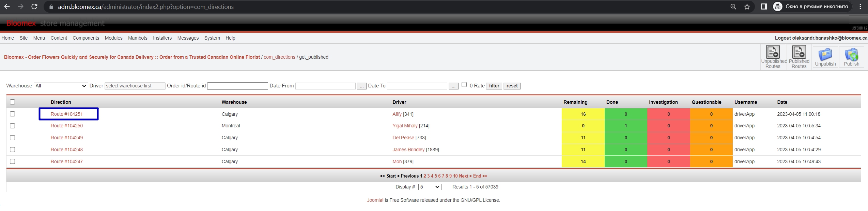Open Route #104251 link
Image resolution: width=868 pixels, height=211 pixels.
pyautogui.click(x=67, y=114)
